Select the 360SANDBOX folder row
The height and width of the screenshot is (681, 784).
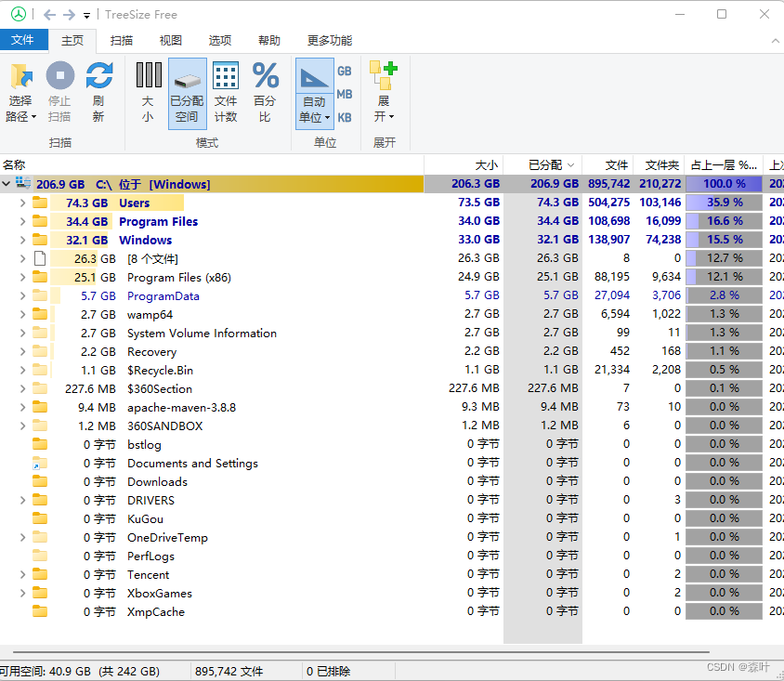tap(392, 426)
